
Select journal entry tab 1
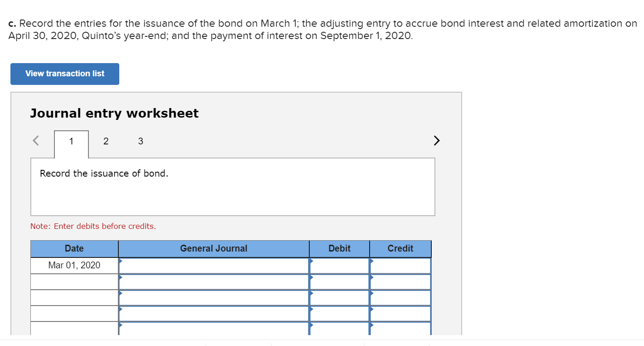71,141
